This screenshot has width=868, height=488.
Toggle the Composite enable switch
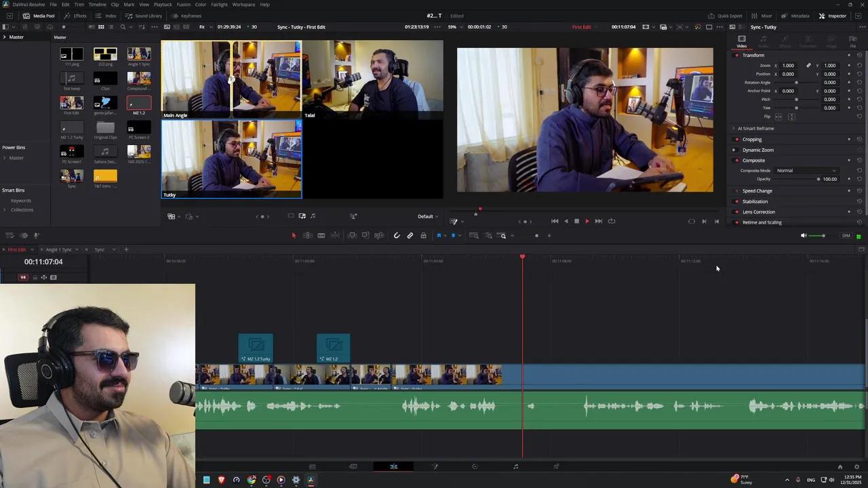pyautogui.click(x=737, y=161)
